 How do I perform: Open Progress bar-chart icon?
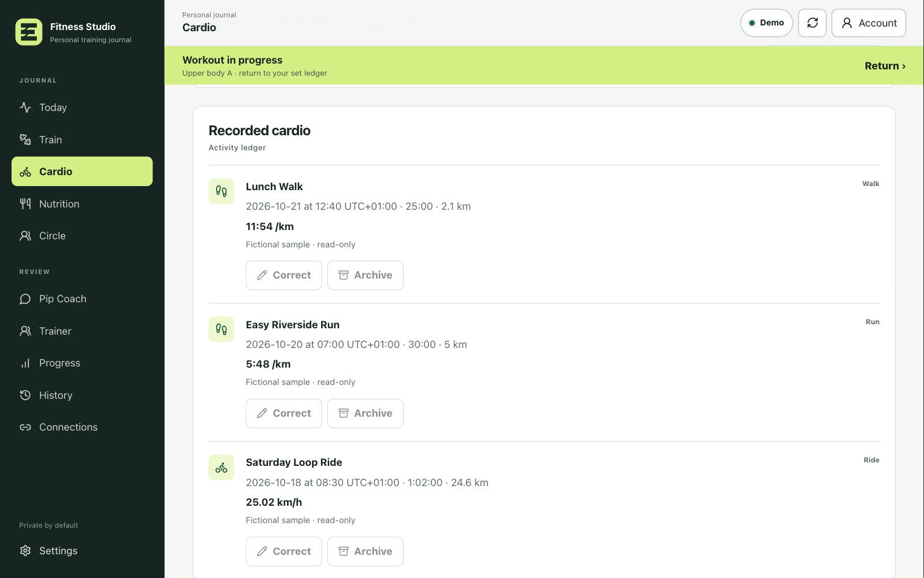[x=25, y=363]
